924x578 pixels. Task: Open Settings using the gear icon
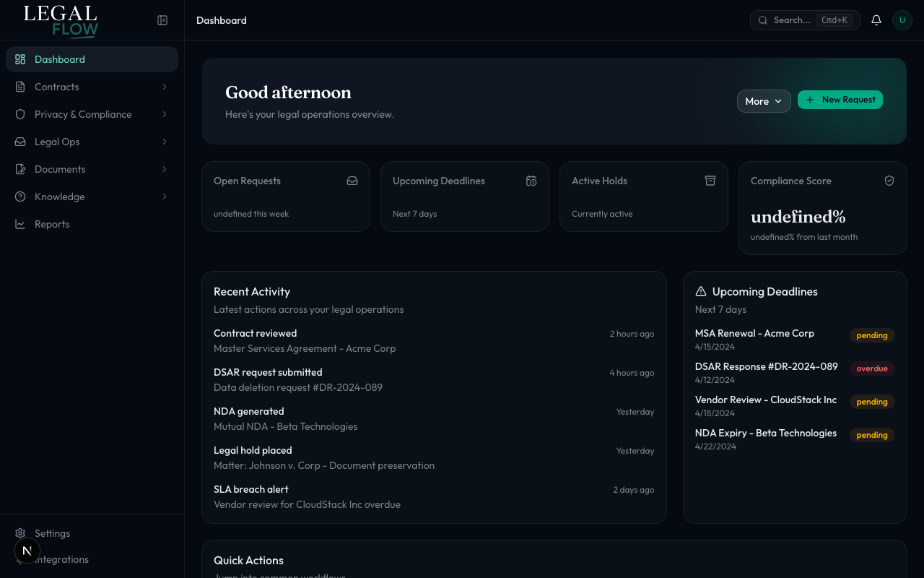[20, 533]
